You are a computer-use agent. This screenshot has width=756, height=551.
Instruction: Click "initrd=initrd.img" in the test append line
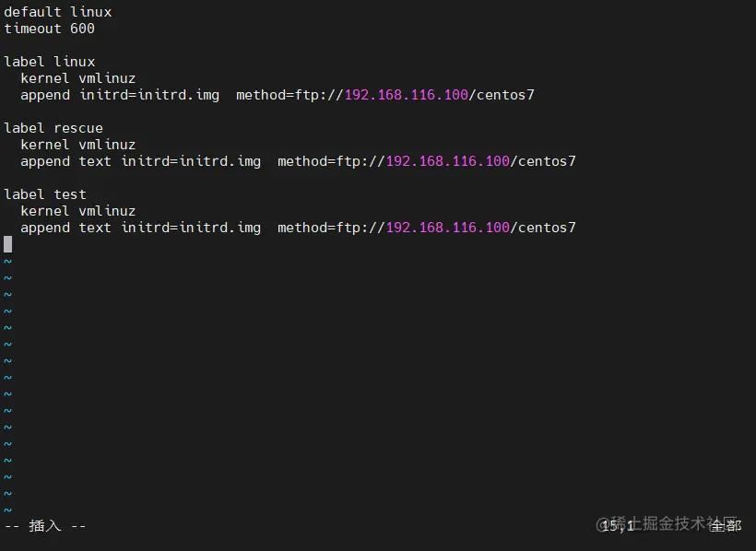(191, 228)
